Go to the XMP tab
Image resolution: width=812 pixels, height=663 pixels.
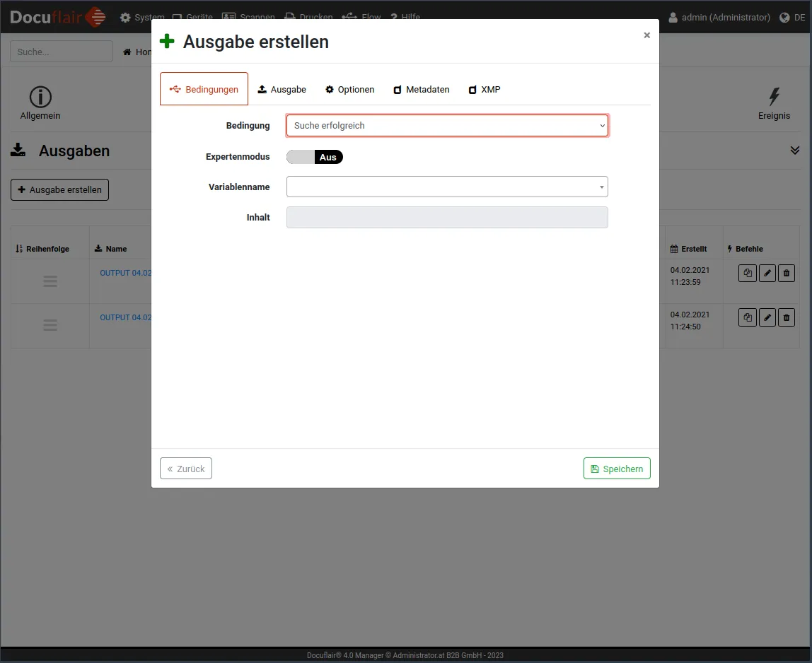tap(485, 90)
